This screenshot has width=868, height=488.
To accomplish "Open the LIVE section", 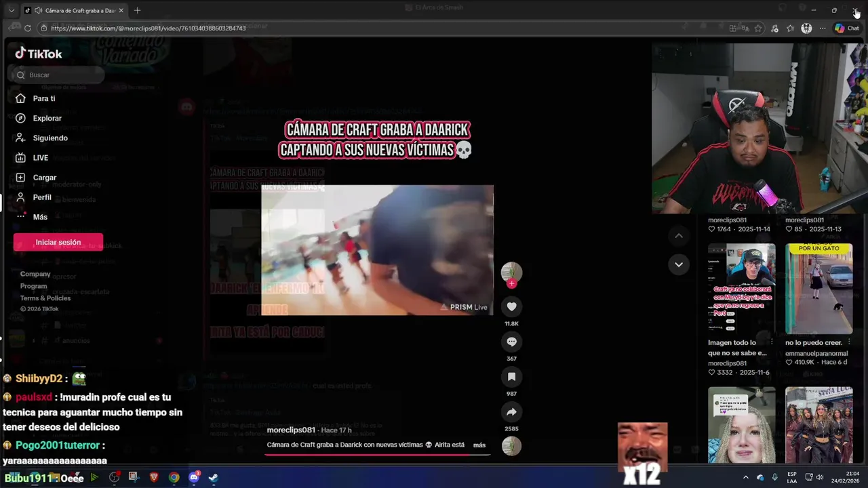I will tap(41, 157).
